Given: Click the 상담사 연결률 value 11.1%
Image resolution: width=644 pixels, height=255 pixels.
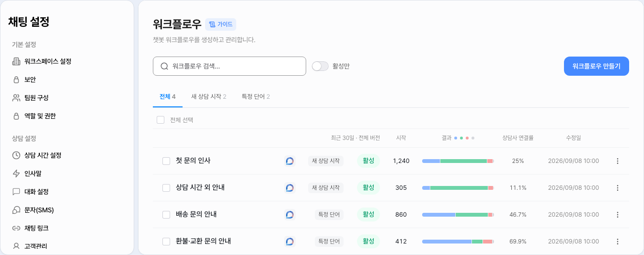Looking at the screenshot, I should [x=518, y=188].
